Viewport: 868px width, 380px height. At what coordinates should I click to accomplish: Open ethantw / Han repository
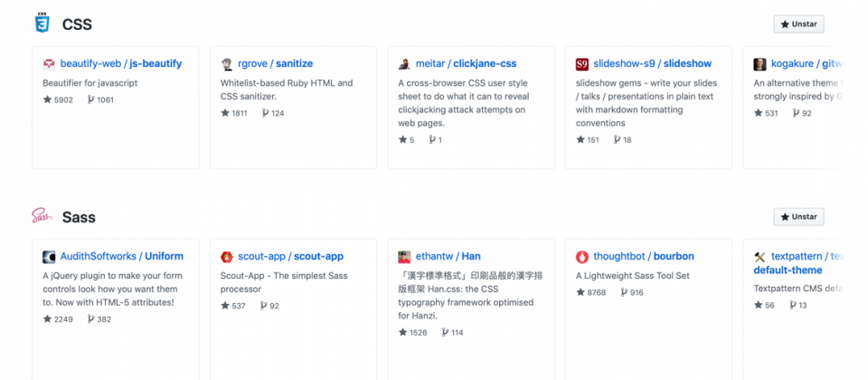click(448, 256)
